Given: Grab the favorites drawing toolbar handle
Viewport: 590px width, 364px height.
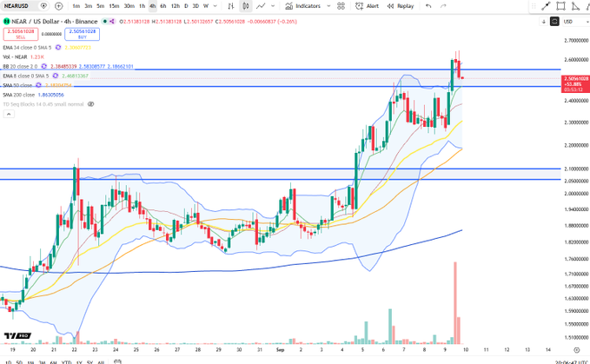Looking at the screenshot, I should [534, 6].
